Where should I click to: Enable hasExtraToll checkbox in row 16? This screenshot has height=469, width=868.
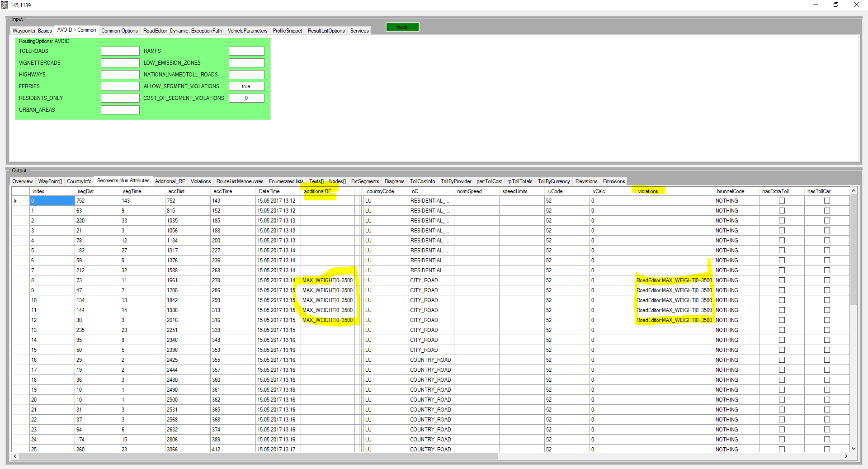click(782, 360)
